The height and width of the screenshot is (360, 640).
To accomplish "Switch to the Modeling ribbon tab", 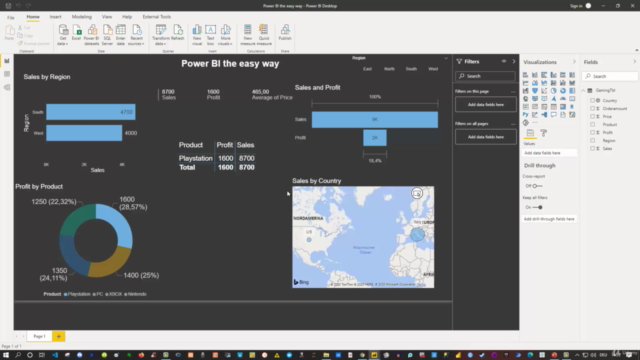I will [82, 17].
